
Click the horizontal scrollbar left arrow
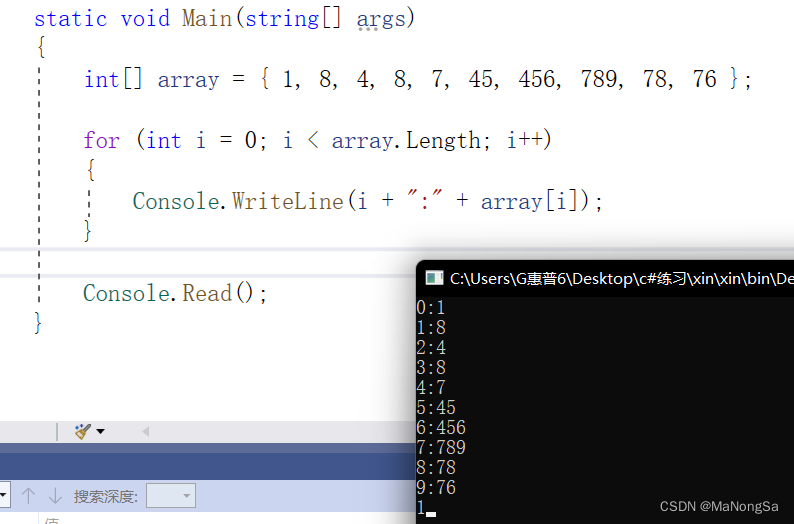click(x=145, y=431)
